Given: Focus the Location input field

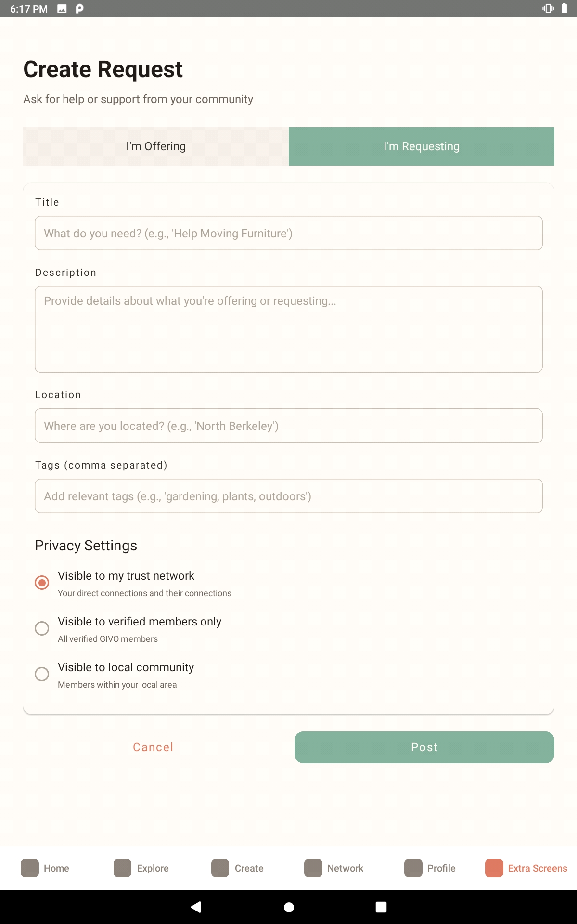Looking at the screenshot, I should click(x=289, y=426).
